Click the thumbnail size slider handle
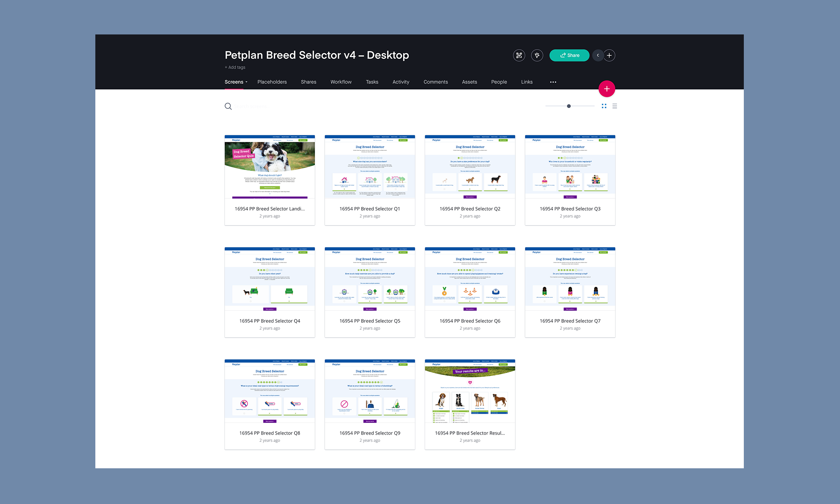 pos(569,106)
